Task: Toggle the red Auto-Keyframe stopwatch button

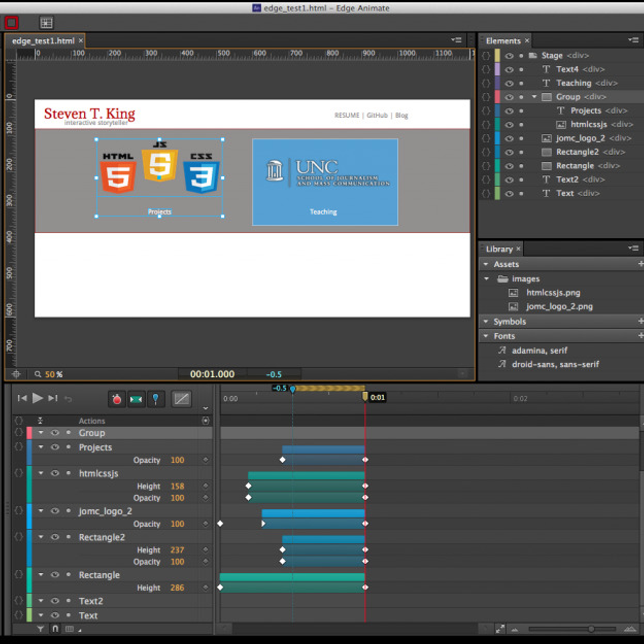Action: [117, 399]
